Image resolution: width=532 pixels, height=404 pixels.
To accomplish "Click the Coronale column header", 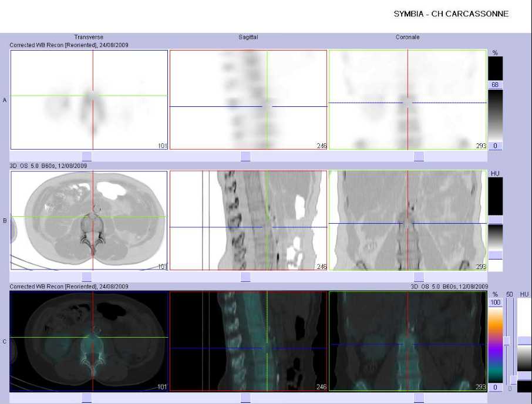I will pyautogui.click(x=408, y=37).
